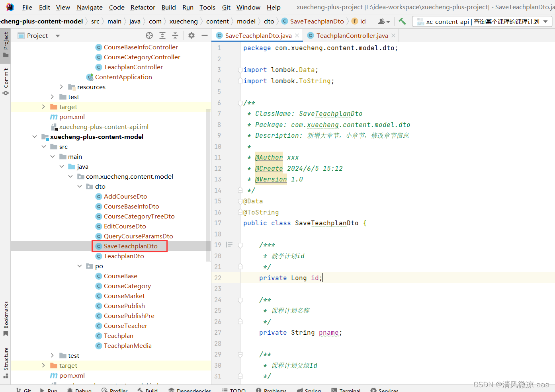
Task: Click Collapse All icon in Project panel
Action: [x=175, y=35]
